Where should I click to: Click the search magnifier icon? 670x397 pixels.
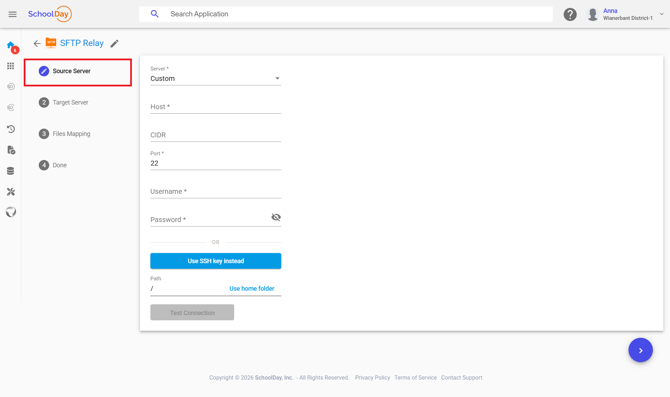tap(155, 14)
